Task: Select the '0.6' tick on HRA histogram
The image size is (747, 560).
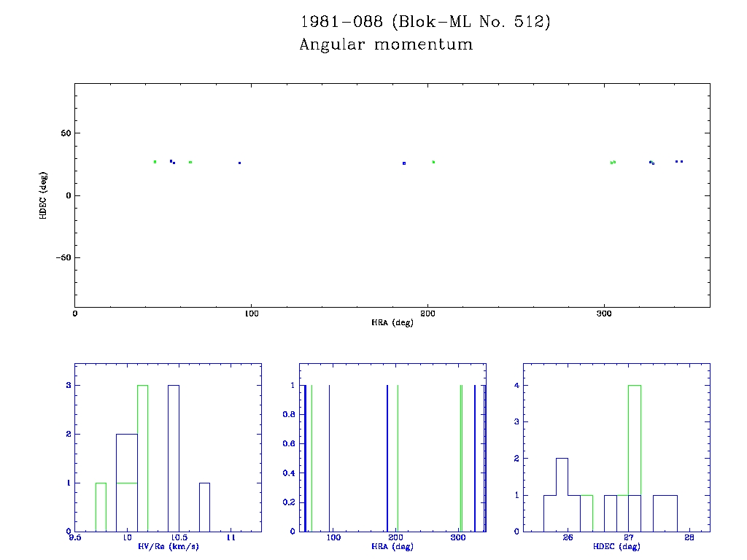Action: pyautogui.click(x=289, y=444)
